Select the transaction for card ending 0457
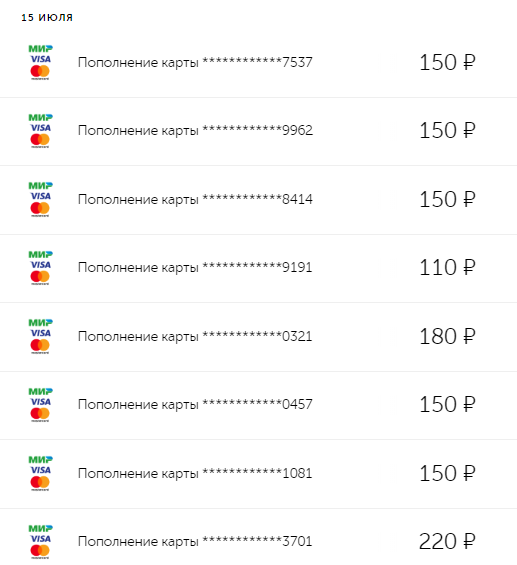This screenshot has height=565, width=517. tap(258, 405)
